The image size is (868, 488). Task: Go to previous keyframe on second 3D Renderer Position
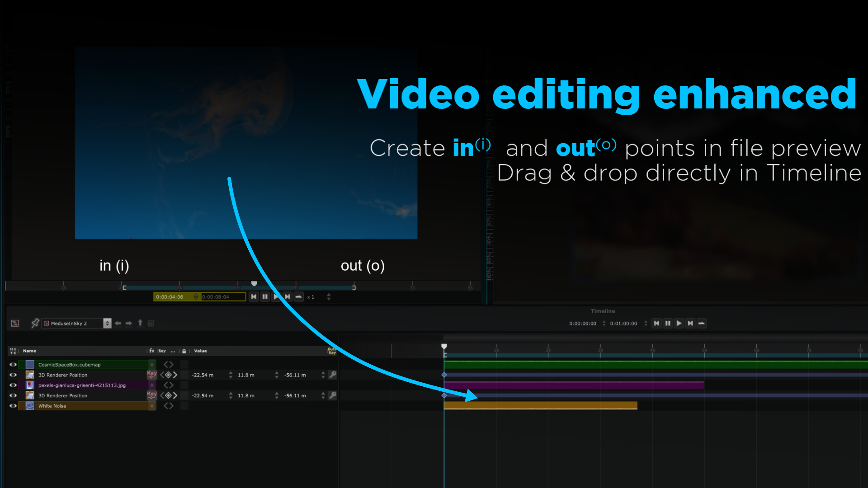(162, 395)
